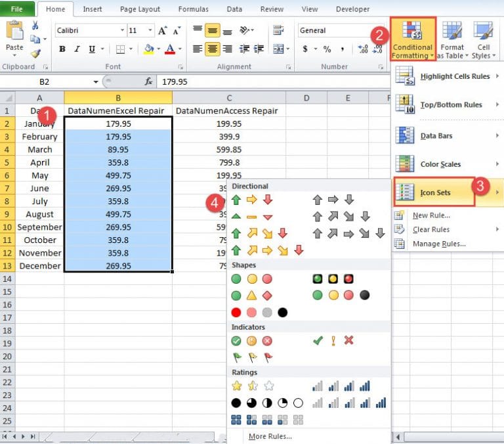This screenshot has width=504, height=444.
Task: Apply the 3 Triangles directional icon set
Action: [251, 216]
